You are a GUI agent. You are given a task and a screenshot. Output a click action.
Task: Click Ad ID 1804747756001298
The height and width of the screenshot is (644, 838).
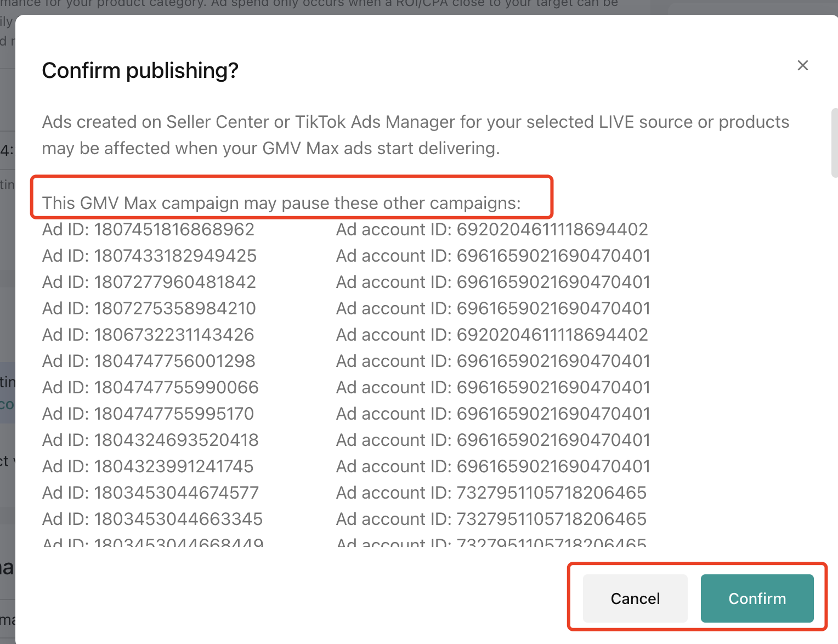tap(149, 361)
